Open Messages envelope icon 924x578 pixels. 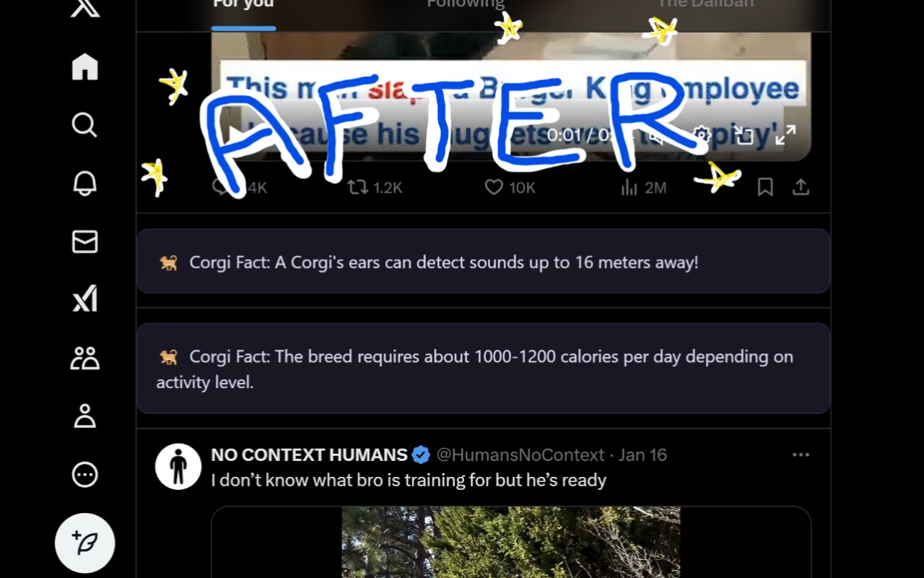click(84, 241)
